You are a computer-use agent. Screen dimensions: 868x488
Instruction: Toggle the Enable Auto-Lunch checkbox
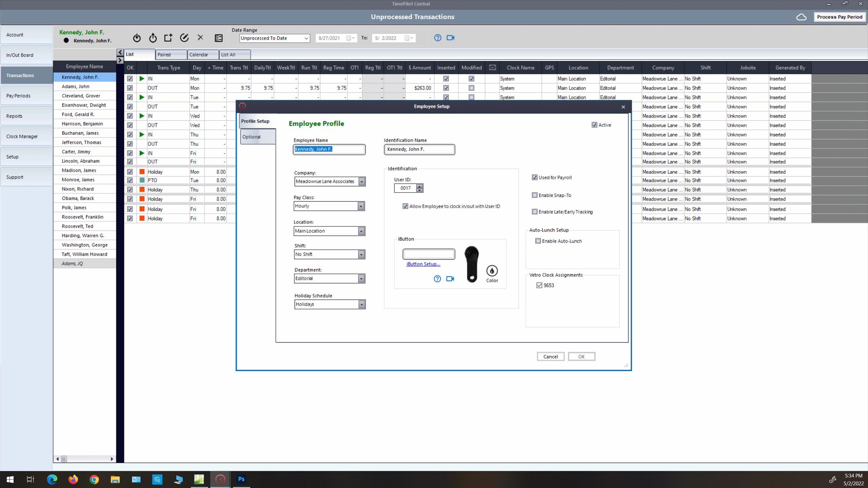click(538, 241)
